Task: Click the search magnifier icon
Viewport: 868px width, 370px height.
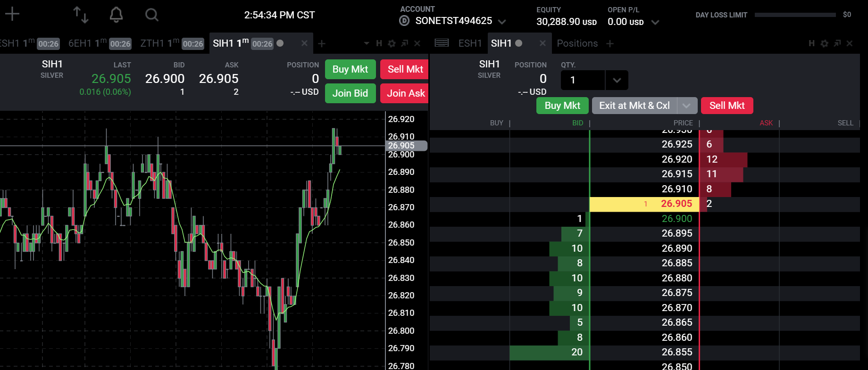Action: 151,15
